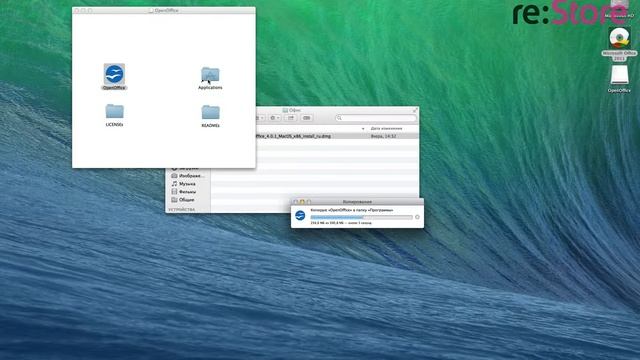Viewport: 640px width, 360px height.
Task: Click the Finder search field
Action: pos(376,118)
